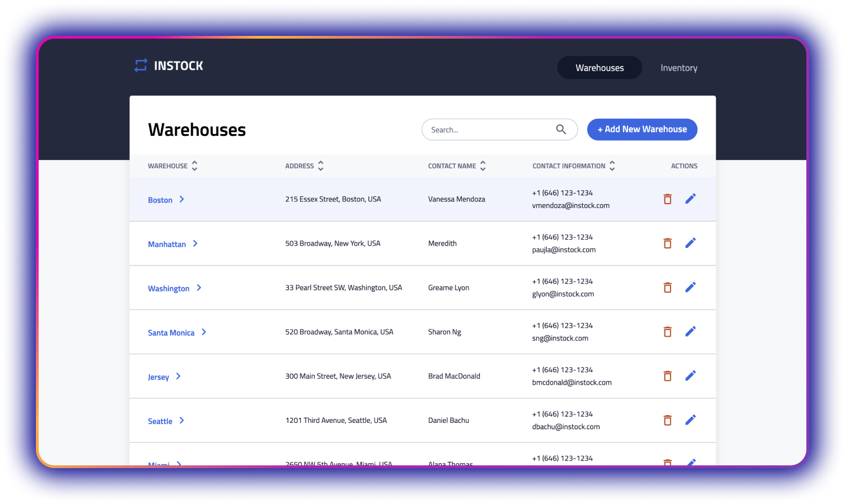
Task: Click the INSTOCK logo text
Action: click(x=178, y=66)
